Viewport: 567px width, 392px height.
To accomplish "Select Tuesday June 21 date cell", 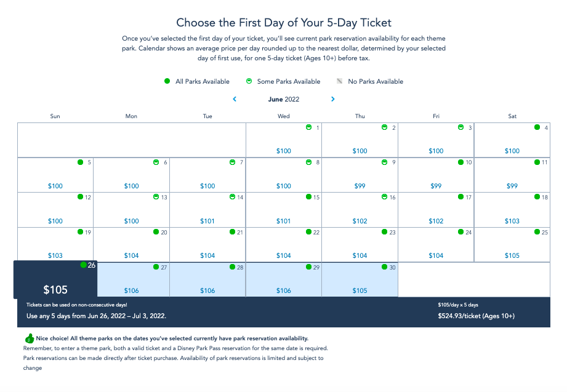I will [207, 244].
